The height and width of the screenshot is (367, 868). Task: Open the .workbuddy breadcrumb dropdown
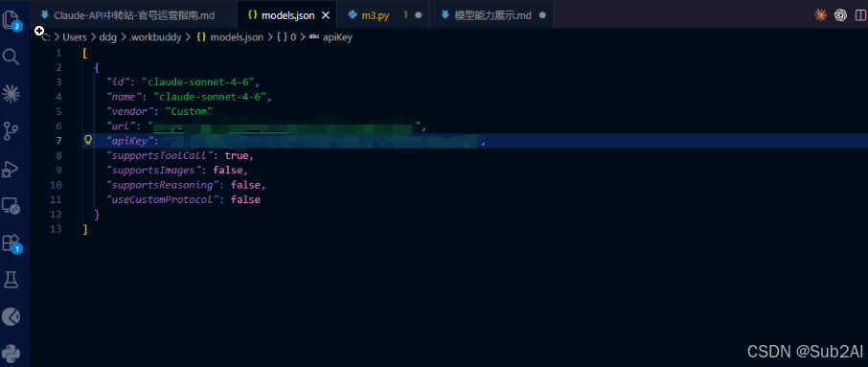155,37
